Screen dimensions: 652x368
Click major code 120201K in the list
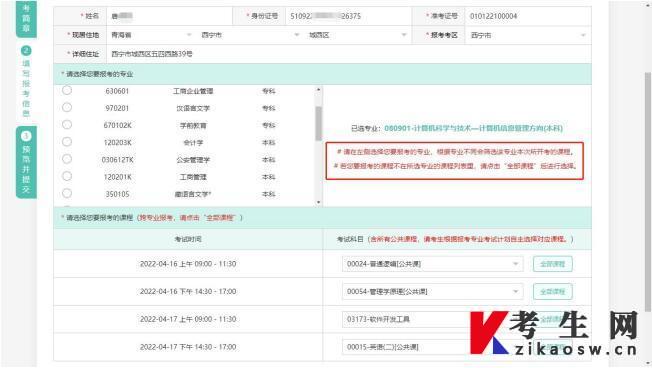click(117, 177)
